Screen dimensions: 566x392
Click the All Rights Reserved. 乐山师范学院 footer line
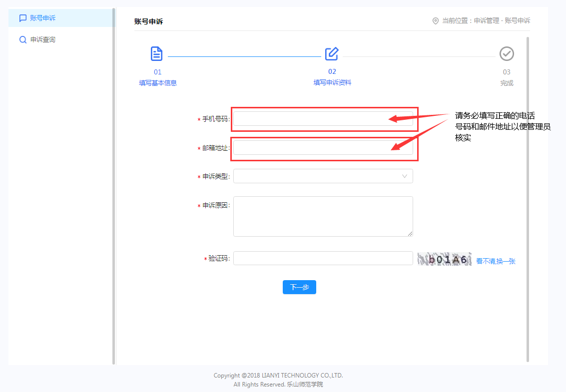click(x=278, y=385)
